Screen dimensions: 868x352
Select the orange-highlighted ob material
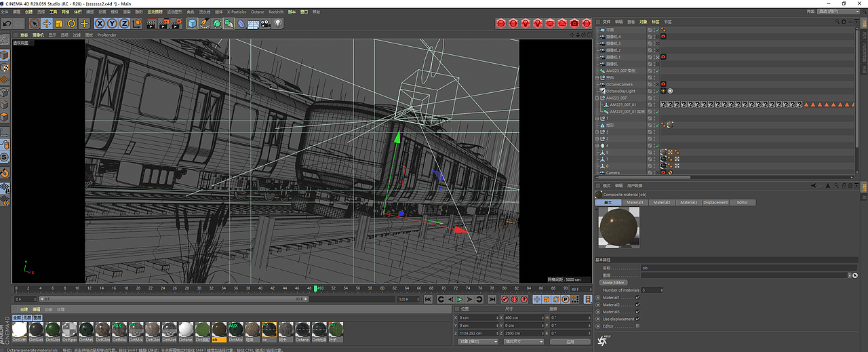(x=218, y=331)
